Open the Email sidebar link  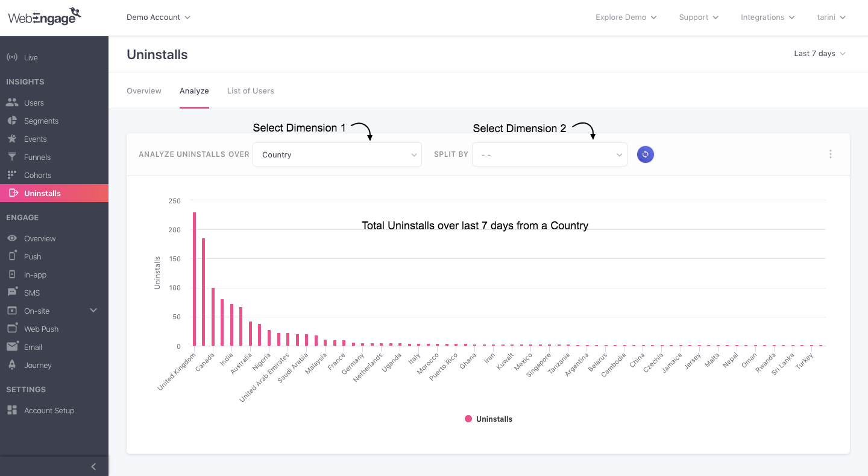(x=33, y=347)
